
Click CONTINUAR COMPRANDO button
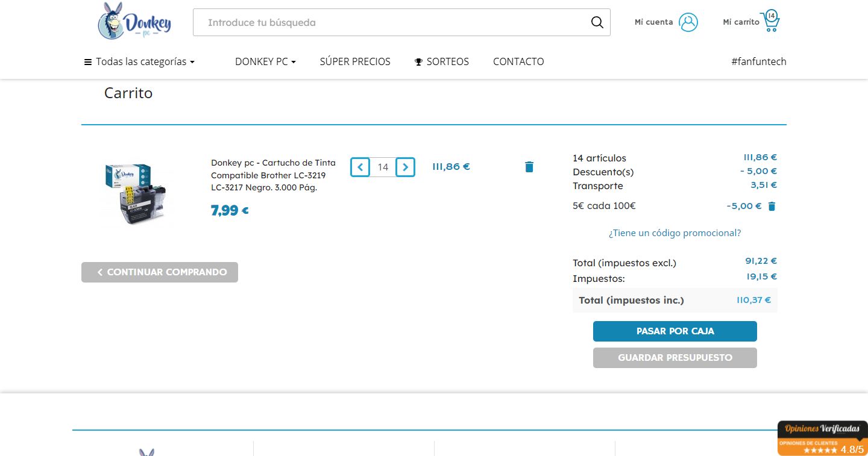click(x=160, y=272)
